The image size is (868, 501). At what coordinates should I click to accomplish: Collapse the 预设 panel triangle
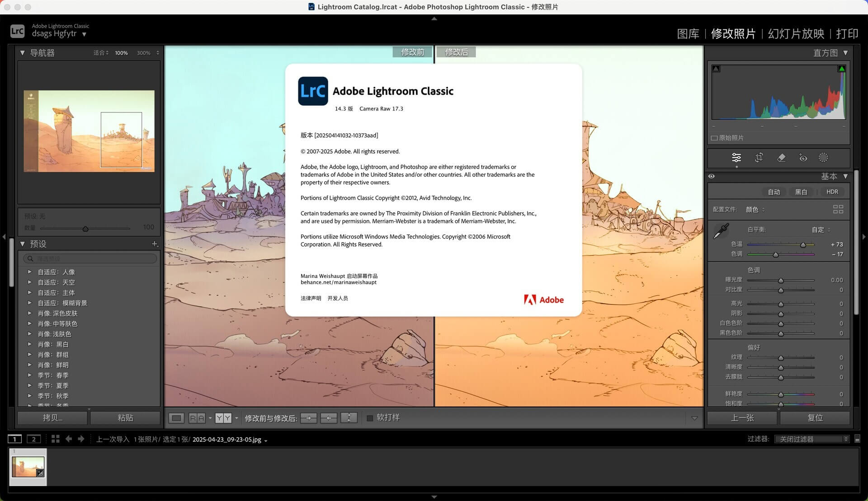coord(22,244)
